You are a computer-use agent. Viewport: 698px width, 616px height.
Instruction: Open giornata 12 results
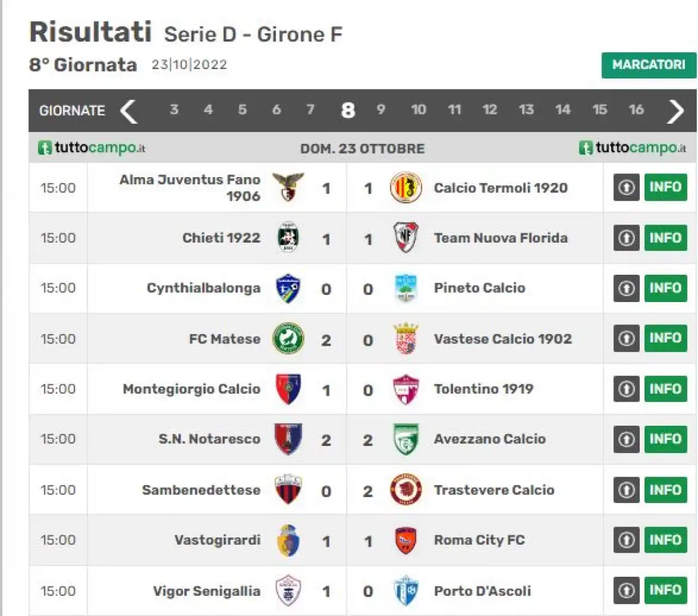pyautogui.click(x=490, y=110)
